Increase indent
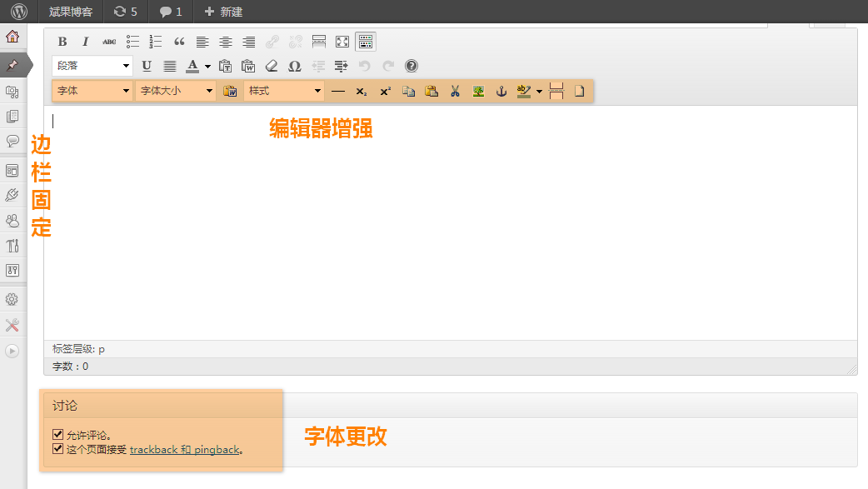The image size is (868, 489). coord(341,66)
